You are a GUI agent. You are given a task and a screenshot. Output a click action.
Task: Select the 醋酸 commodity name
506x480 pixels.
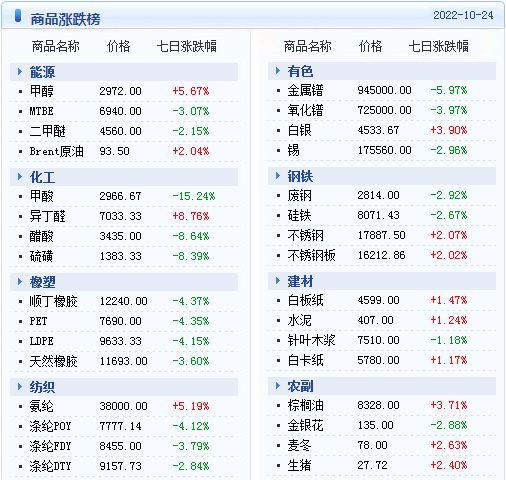(x=42, y=236)
